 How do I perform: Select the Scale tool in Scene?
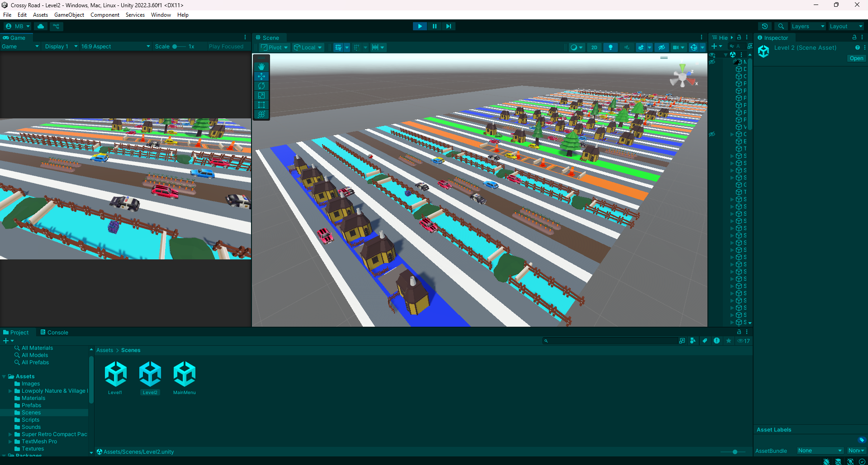click(261, 95)
